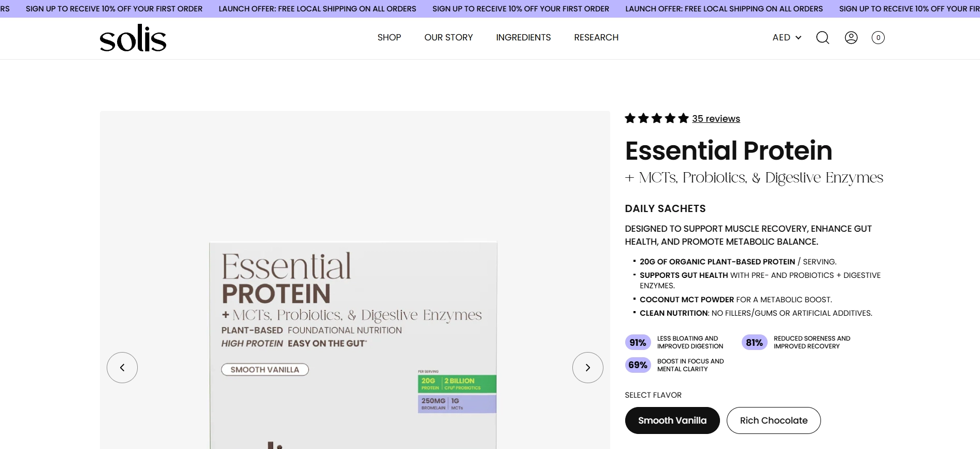Viewport: 980px width, 449px height.
Task: Click the chevron beside AED
Action: tap(798, 38)
